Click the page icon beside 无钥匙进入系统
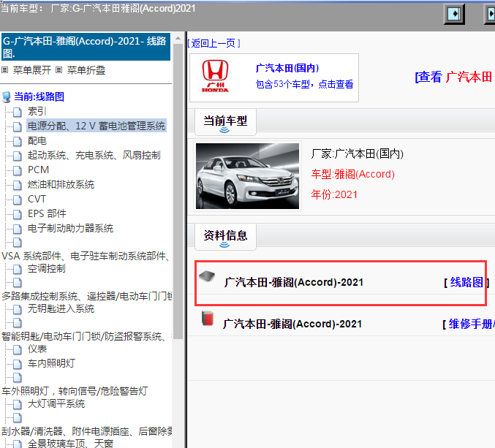 (18, 309)
